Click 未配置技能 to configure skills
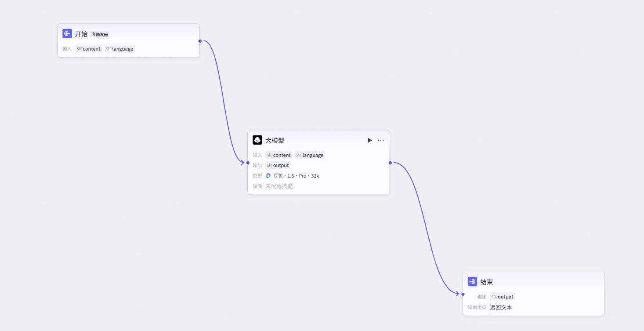Image resolution: width=644 pixels, height=331 pixels. pyautogui.click(x=279, y=186)
